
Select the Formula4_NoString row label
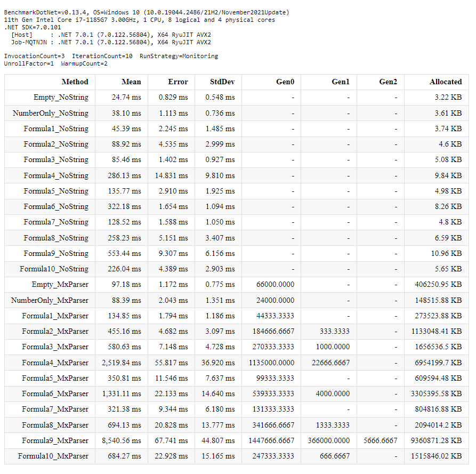pos(56,175)
